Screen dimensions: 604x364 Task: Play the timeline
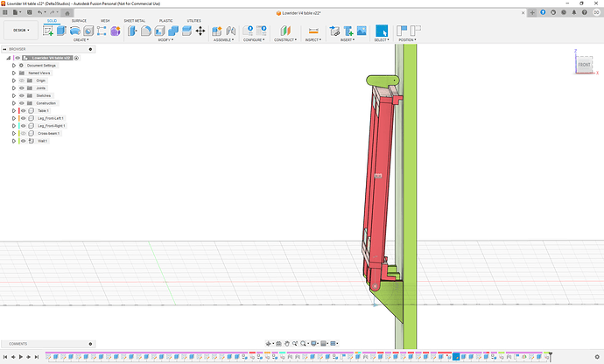(x=21, y=357)
